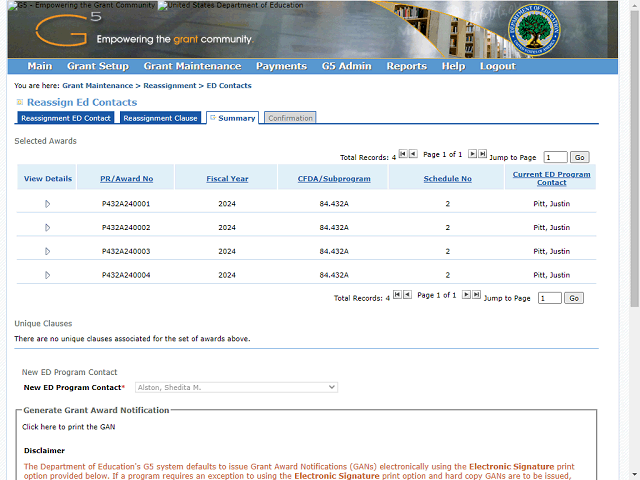This screenshot has width=640, height=480.
Task: Open the Grant Maintenance menu
Action: tap(192, 66)
